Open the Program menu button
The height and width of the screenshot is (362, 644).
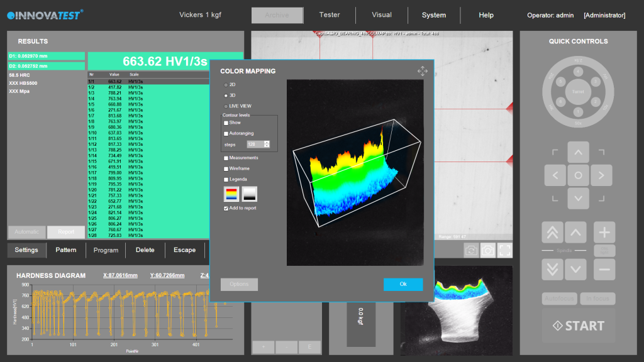pyautogui.click(x=106, y=250)
